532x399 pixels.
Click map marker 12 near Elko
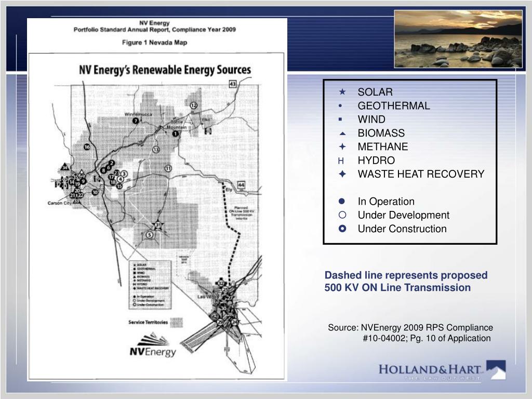[193, 105]
